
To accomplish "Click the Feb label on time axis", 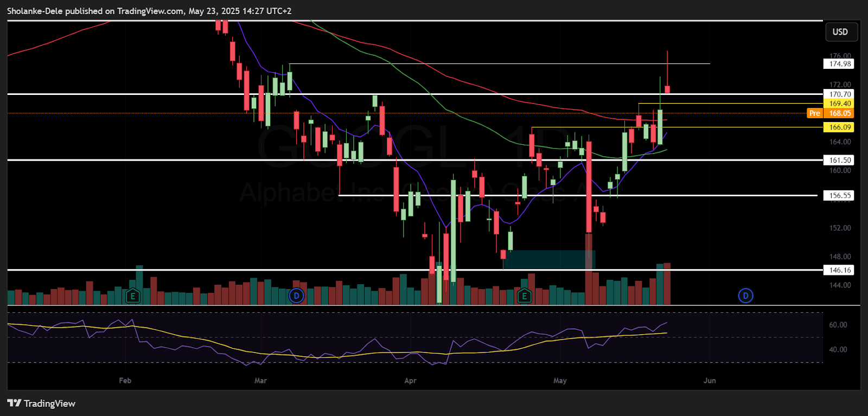I will click(125, 381).
